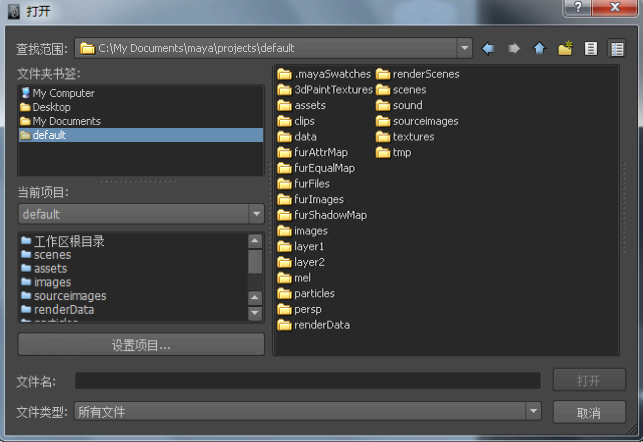This screenshot has height=442, width=643.
Task: Click the back navigation arrow
Action: [x=488, y=49]
